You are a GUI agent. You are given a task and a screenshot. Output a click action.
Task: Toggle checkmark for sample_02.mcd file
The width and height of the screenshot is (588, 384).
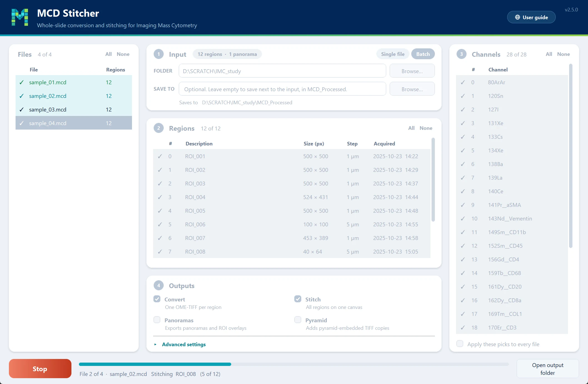(21, 96)
